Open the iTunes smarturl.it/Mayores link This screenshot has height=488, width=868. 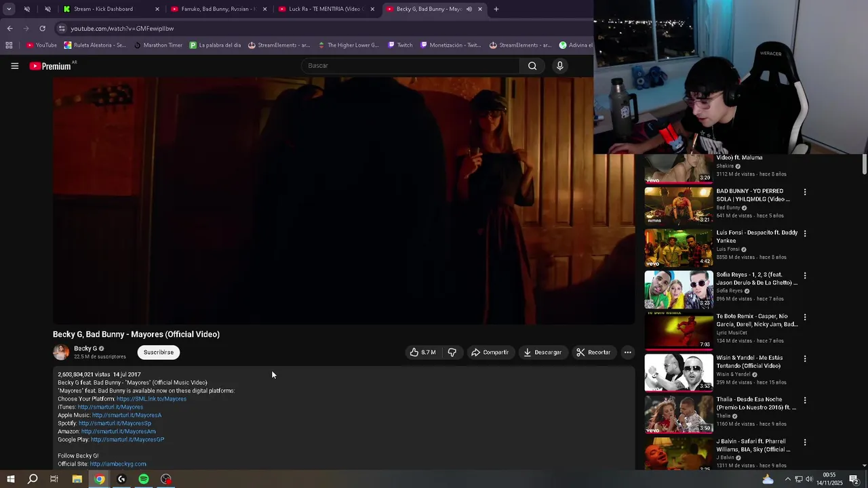(110, 407)
